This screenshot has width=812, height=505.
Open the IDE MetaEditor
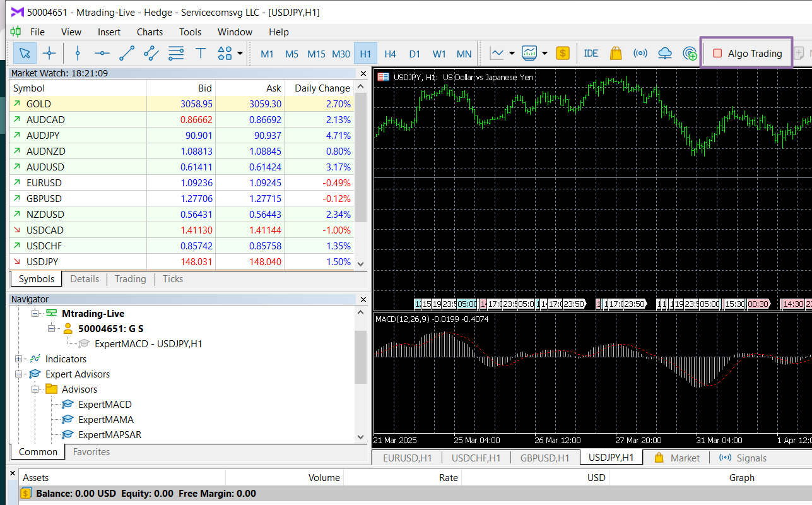pyautogui.click(x=591, y=54)
